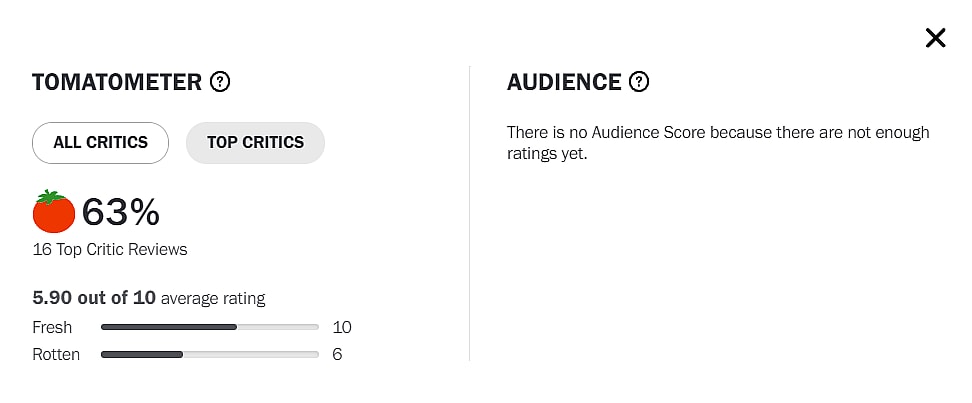Select the Top Critics filter
This screenshot has height=403, width=972.
(255, 142)
